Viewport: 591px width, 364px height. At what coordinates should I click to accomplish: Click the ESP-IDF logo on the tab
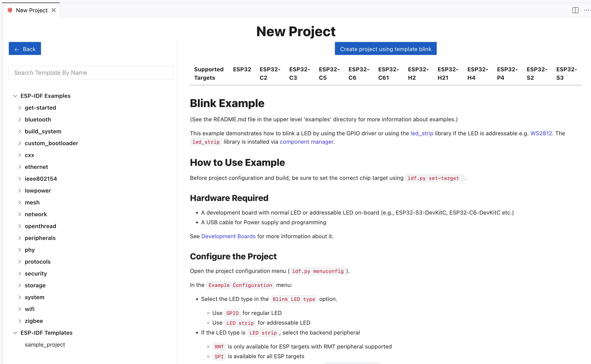click(x=10, y=10)
